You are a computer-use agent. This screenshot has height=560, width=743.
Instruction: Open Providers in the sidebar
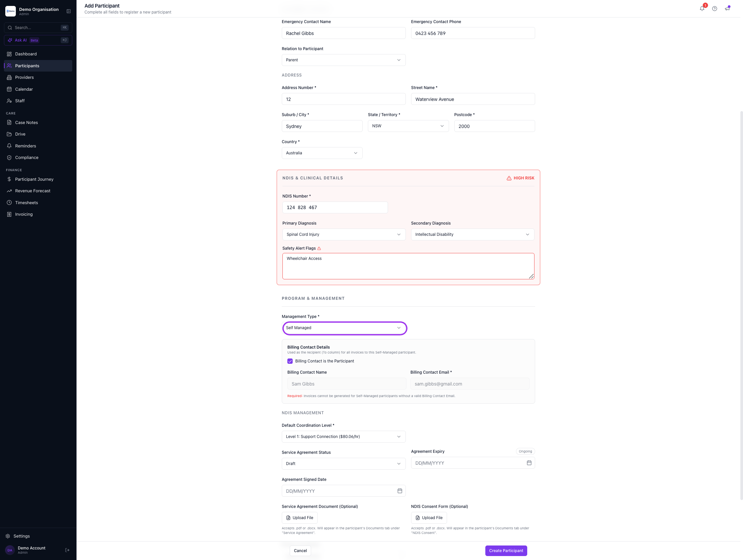[x=38, y=77]
